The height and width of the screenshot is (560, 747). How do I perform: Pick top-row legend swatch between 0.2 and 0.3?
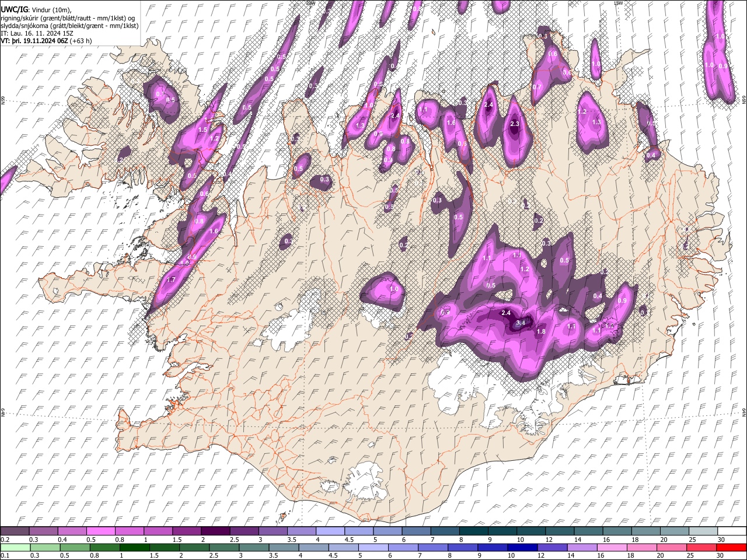[15, 531]
